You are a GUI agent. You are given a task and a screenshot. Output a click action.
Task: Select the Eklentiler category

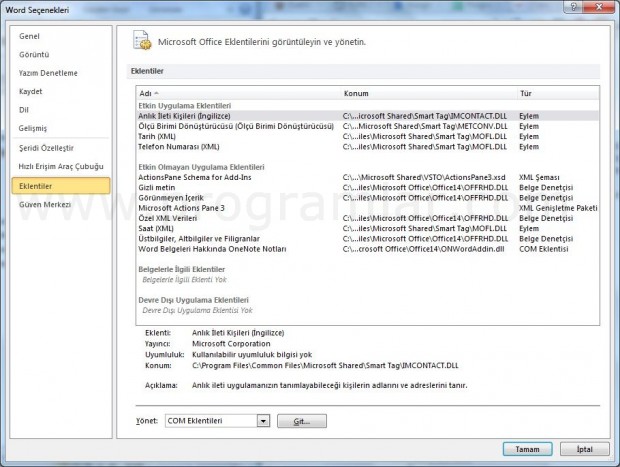pos(61,186)
